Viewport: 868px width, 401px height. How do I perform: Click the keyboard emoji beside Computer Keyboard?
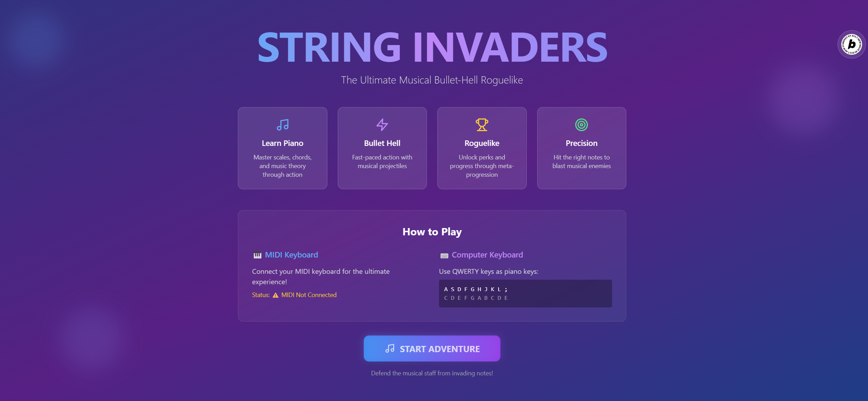[444, 256]
